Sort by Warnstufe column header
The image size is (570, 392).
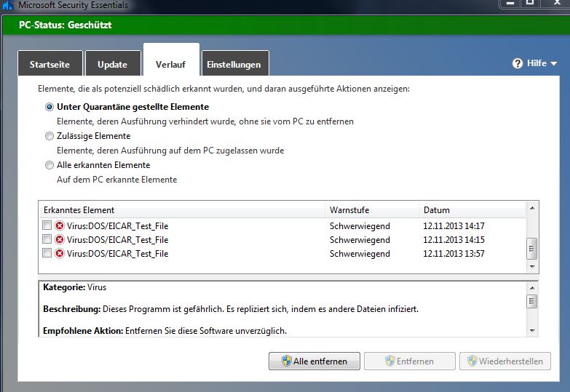coord(372,210)
